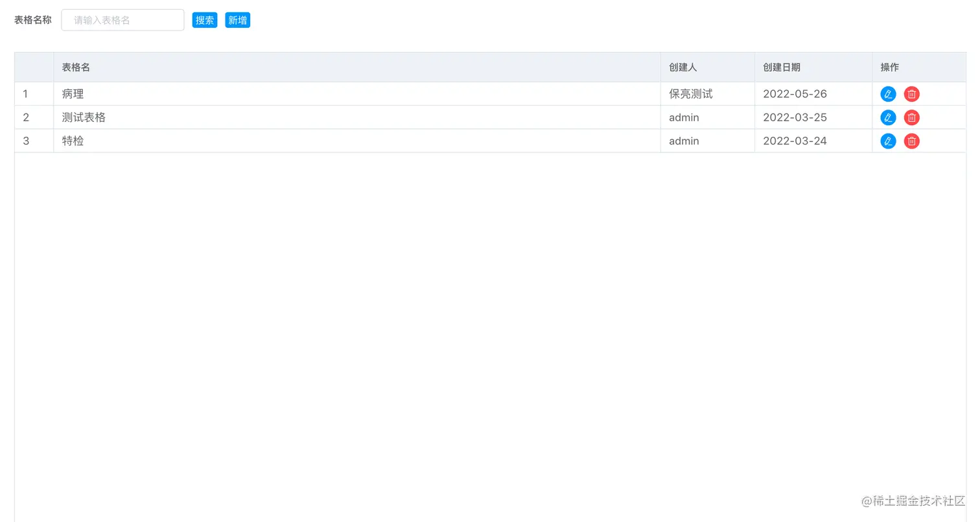
Task: Select the 特检 table name cell
Action: click(x=357, y=141)
